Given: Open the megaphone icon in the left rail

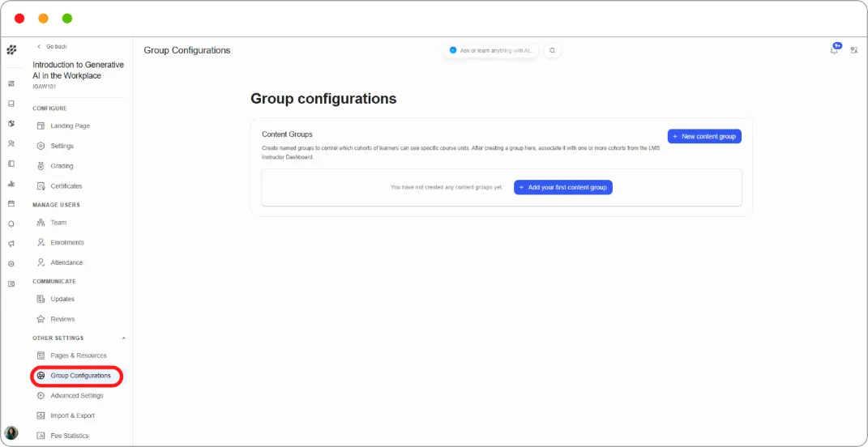Looking at the screenshot, I should [11, 244].
